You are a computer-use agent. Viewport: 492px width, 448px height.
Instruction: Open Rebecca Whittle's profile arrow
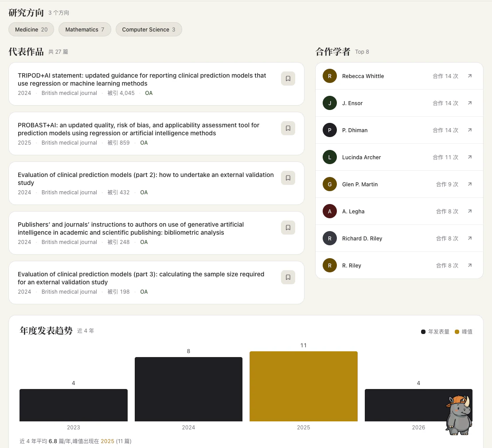470,76
